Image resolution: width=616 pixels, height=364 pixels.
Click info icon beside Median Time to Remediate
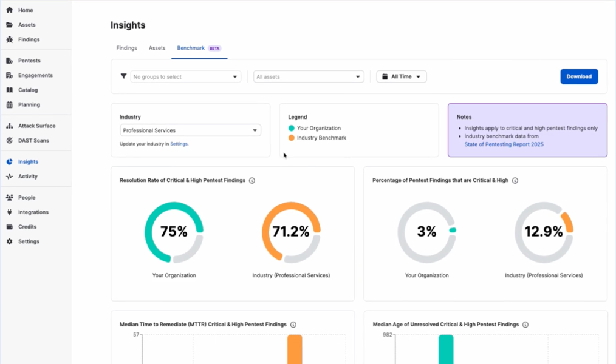pyautogui.click(x=293, y=325)
